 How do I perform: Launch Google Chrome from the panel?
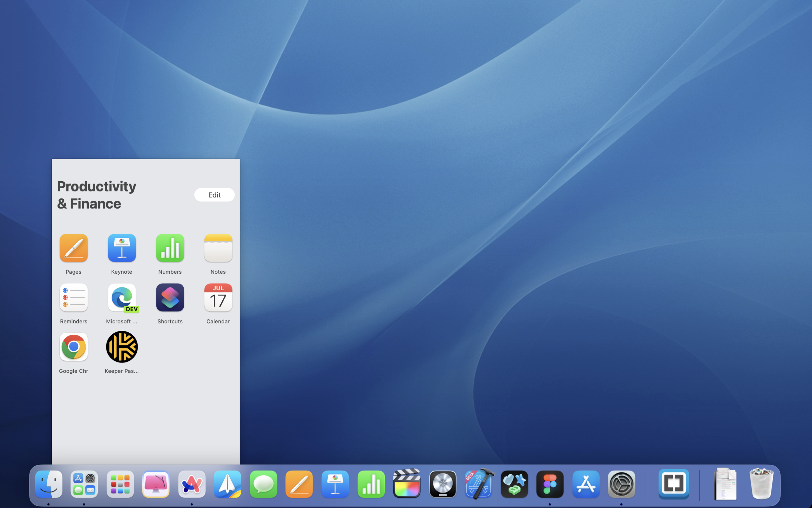pos(74,347)
